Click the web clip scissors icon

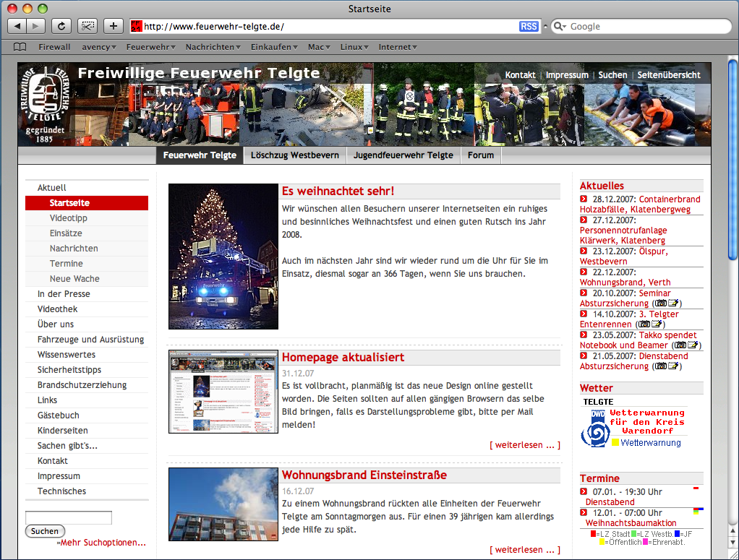click(87, 26)
